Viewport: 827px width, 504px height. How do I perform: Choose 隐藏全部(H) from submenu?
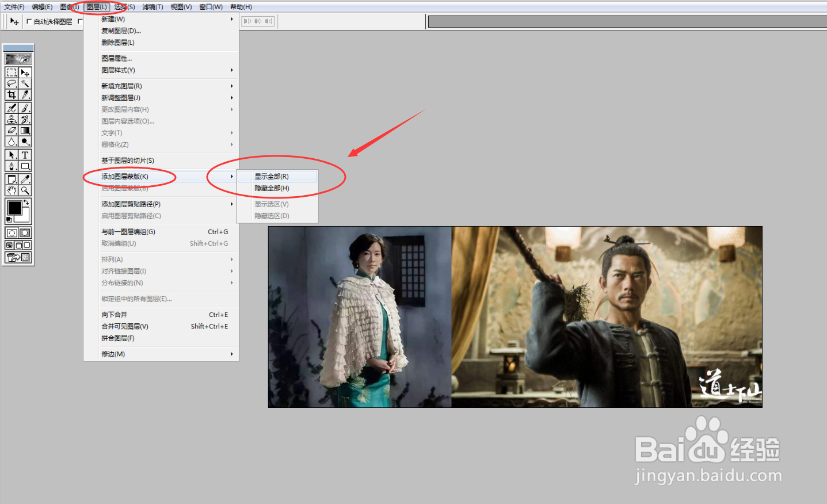tap(277, 188)
